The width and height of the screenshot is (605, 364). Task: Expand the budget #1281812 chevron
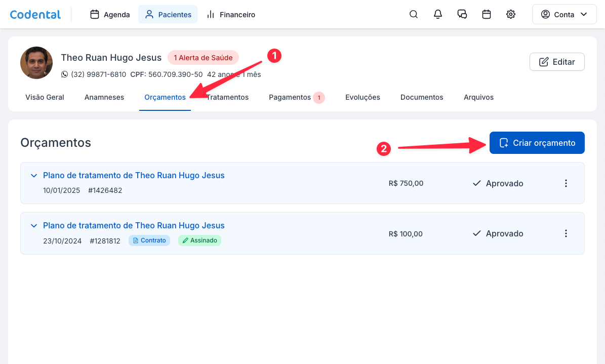(x=34, y=226)
